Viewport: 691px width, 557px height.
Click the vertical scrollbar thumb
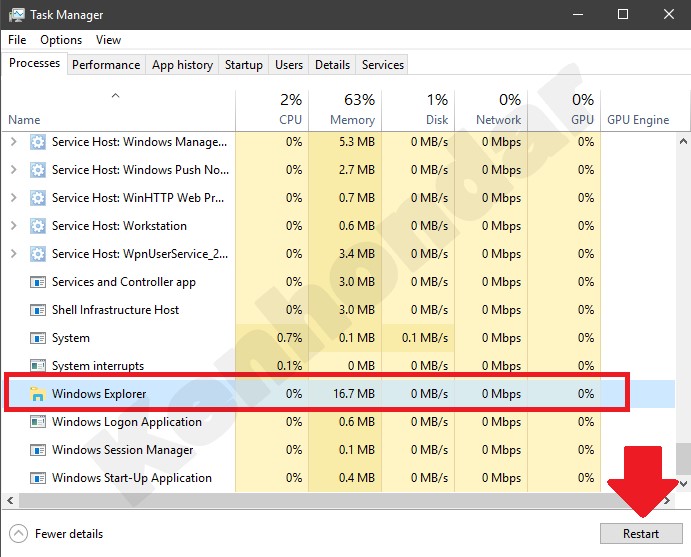(683, 459)
